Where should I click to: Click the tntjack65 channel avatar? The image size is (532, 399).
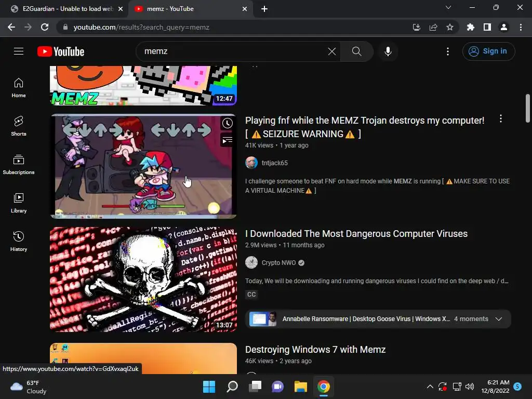point(251,163)
